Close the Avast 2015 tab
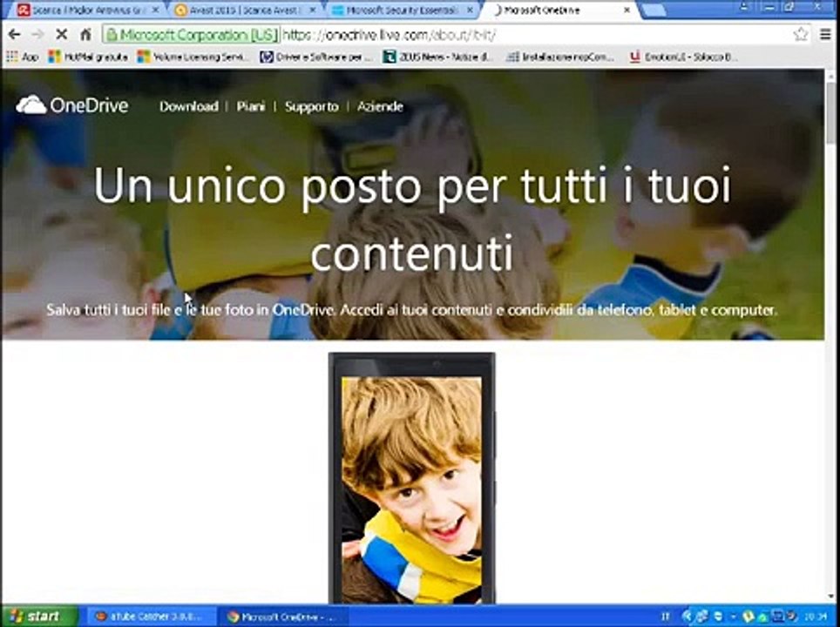 313,10
